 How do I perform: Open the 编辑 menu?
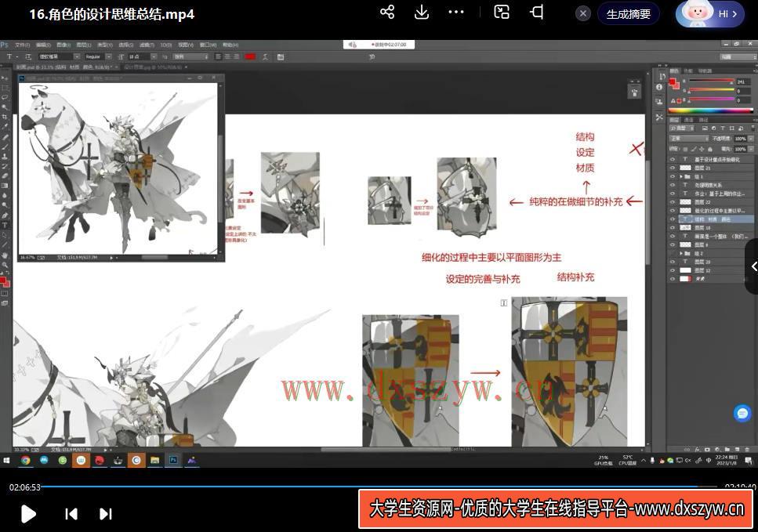pyautogui.click(x=44, y=45)
